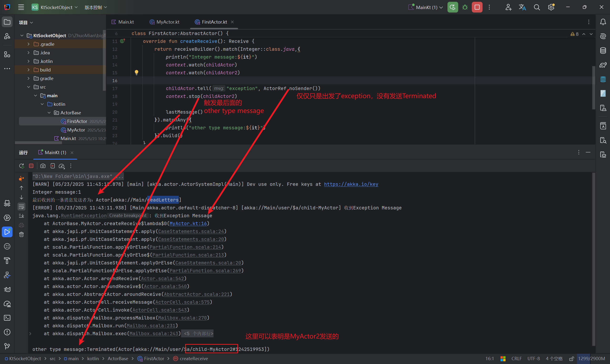Rerun MainKt from top toolbar
The image size is (610, 364).
pos(452,7)
